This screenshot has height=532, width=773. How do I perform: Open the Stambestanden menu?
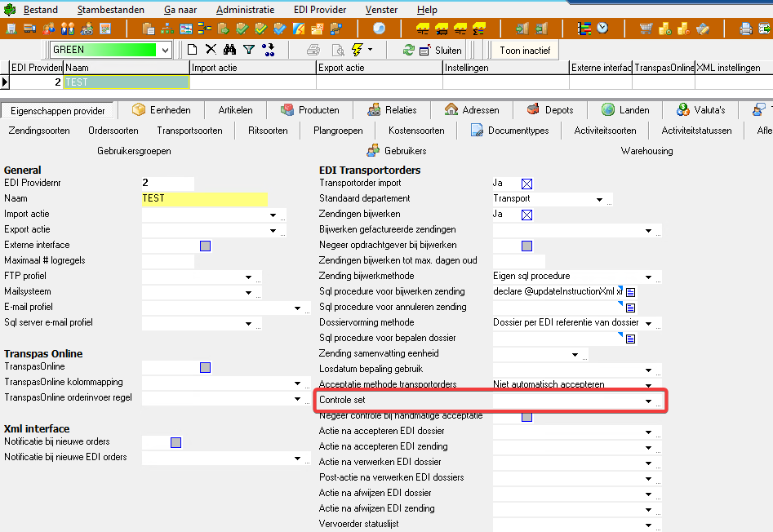tap(111, 10)
